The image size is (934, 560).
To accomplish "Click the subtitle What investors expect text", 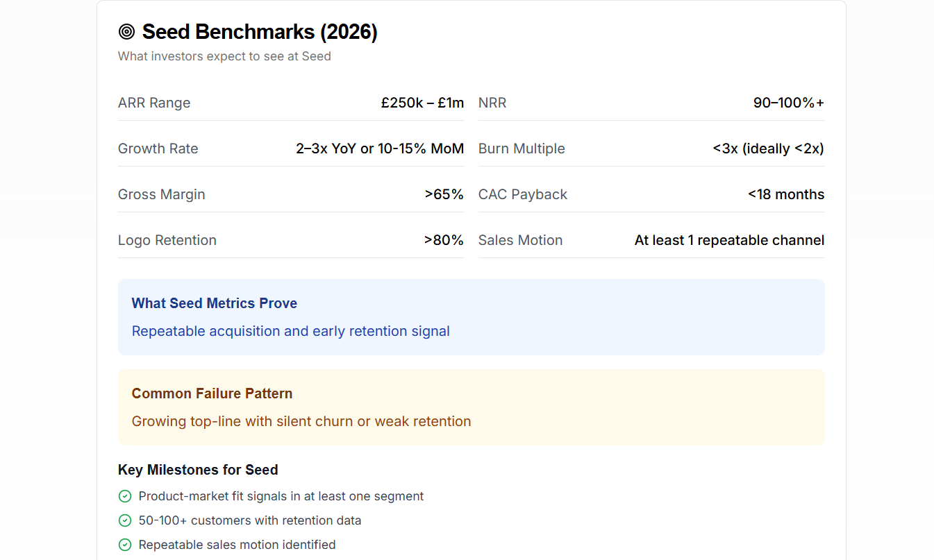I will coord(224,56).
